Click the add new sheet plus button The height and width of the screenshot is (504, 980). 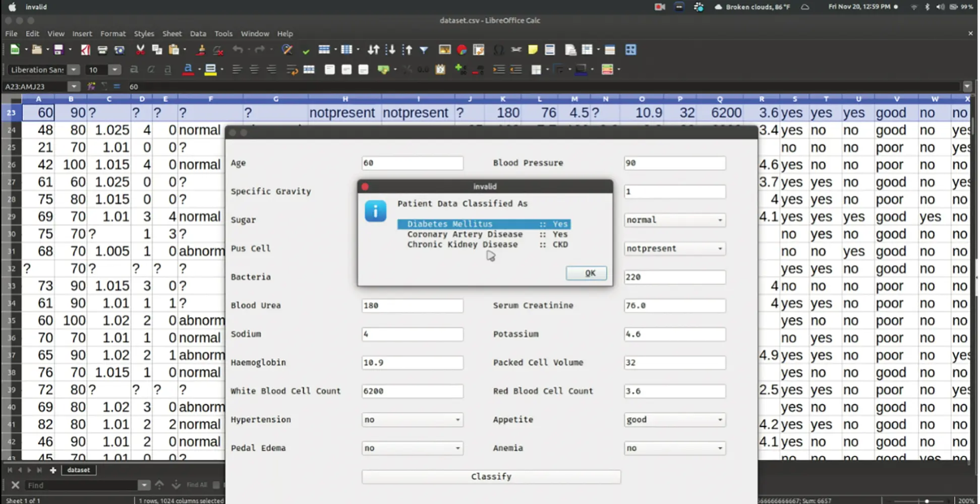[x=52, y=470]
